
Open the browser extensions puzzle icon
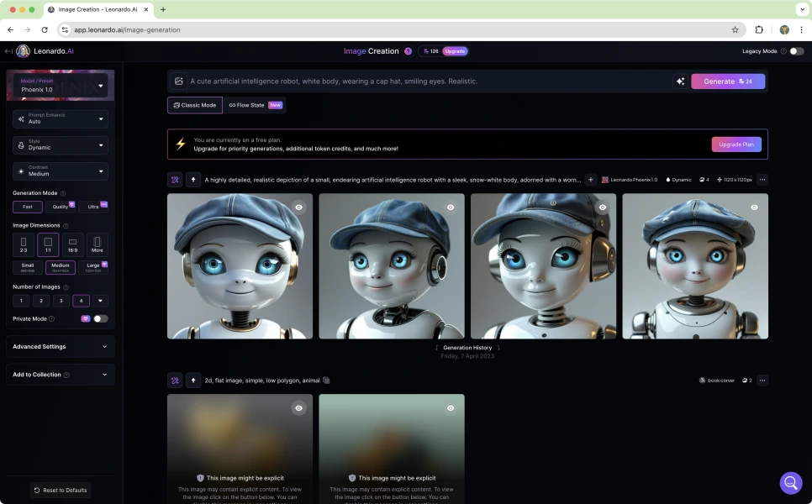[x=759, y=30]
